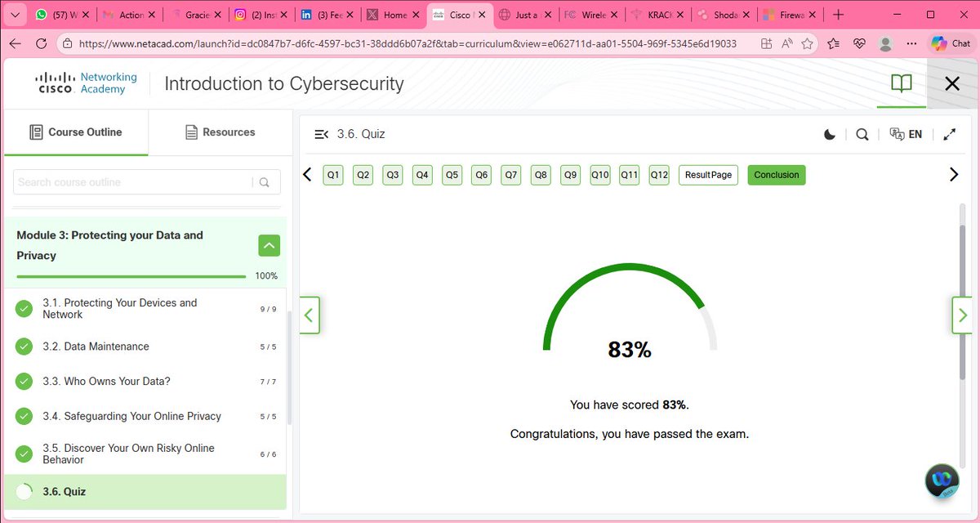Open question Q11
Image resolution: width=980 pixels, height=523 pixels.
click(x=630, y=175)
